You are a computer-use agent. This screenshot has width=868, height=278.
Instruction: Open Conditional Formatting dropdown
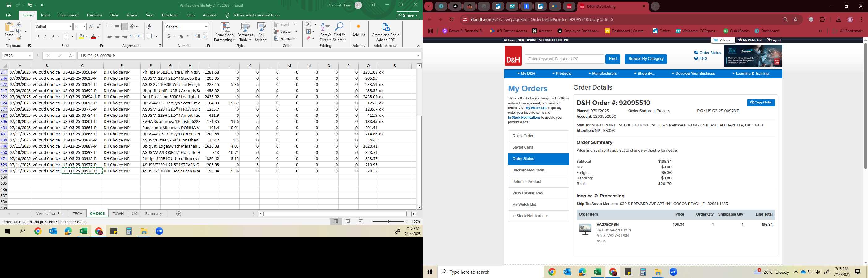[x=225, y=32]
